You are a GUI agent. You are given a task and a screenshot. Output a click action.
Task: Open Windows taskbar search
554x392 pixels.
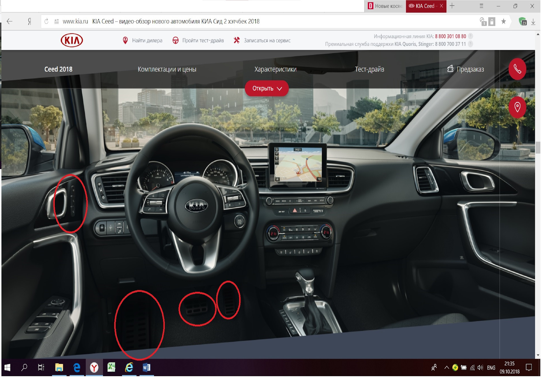click(x=24, y=367)
